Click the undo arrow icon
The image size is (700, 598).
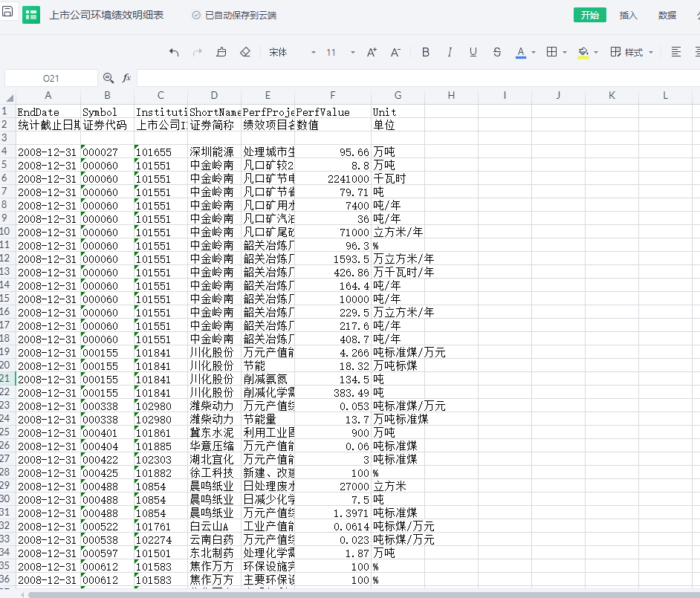(174, 52)
